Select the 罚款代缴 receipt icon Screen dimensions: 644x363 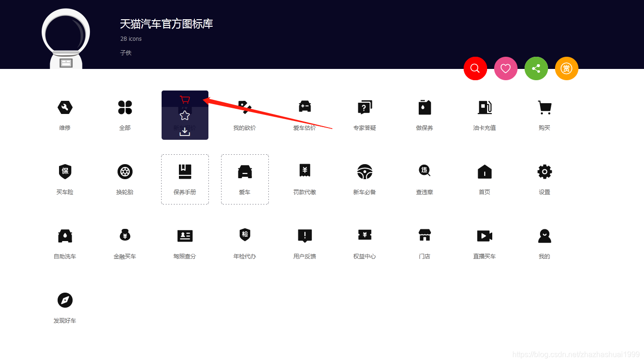click(x=305, y=171)
